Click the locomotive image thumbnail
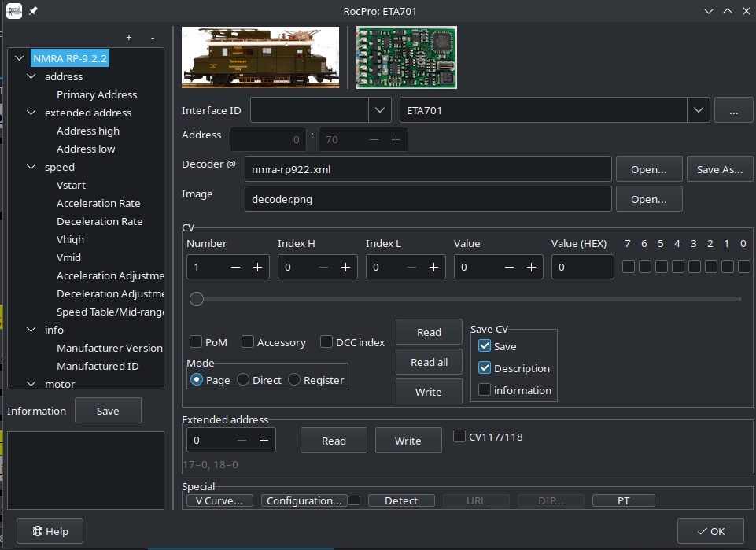This screenshot has width=756, height=550. tap(260, 57)
